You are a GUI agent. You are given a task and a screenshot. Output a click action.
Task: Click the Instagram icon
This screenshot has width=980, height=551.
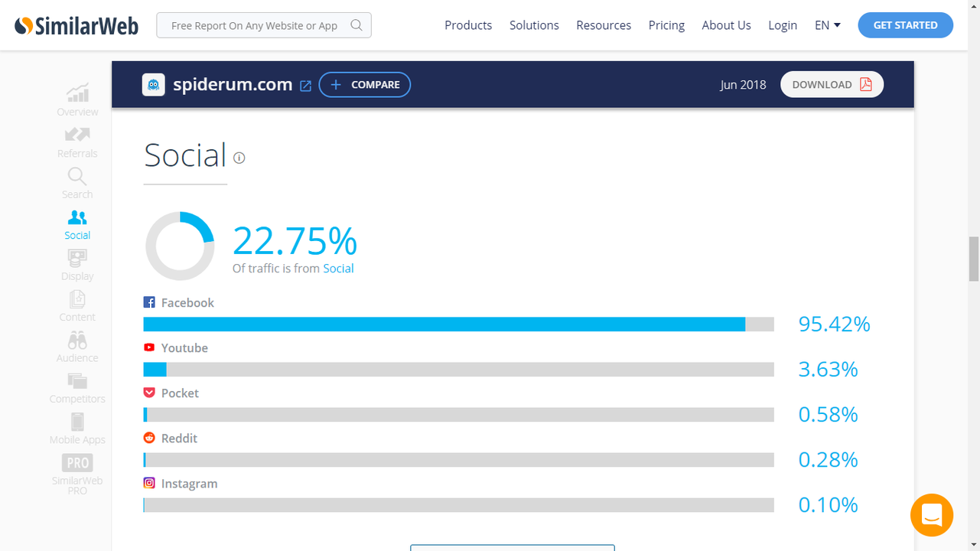[x=149, y=483]
